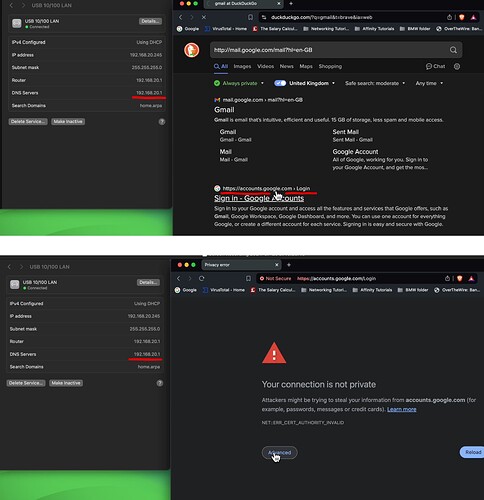Click the Make Inactive button in upper panel

tap(68, 122)
